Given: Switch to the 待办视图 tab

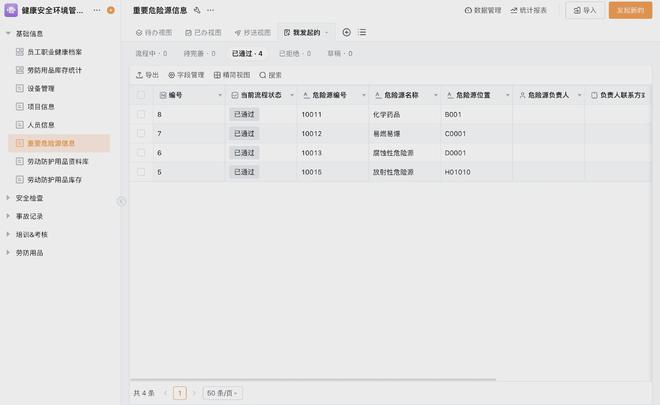Looking at the screenshot, I should pyautogui.click(x=154, y=32).
